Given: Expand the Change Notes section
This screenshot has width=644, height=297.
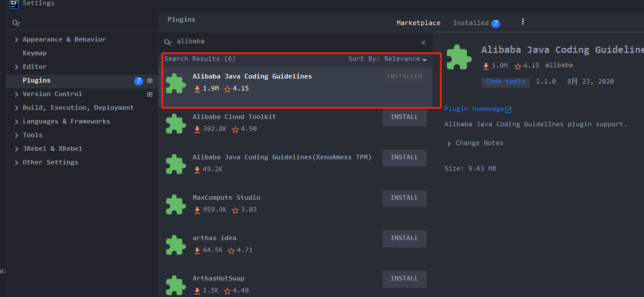Looking at the screenshot, I should point(448,143).
